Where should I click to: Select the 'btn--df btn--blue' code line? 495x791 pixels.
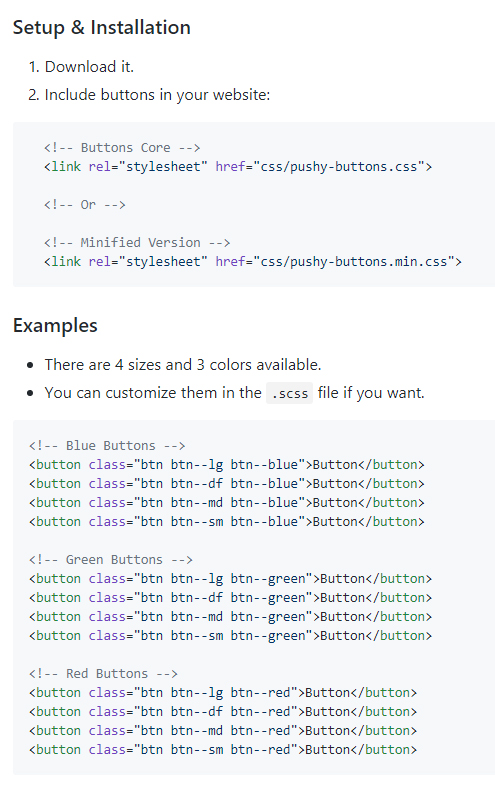coord(227,484)
